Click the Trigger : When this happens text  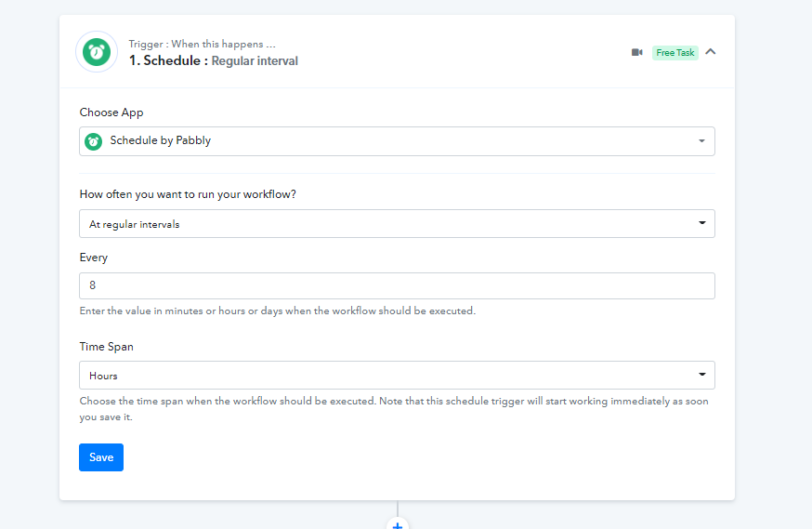tap(202, 44)
